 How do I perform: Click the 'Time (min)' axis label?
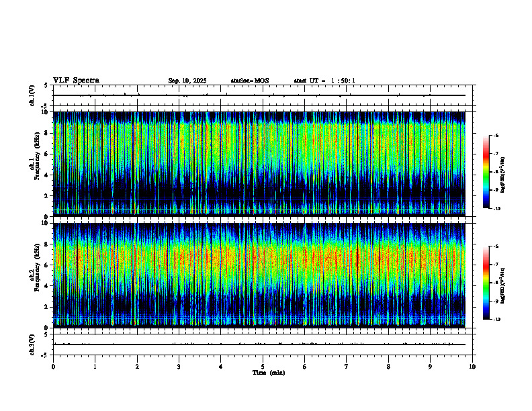tap(269, 373)
